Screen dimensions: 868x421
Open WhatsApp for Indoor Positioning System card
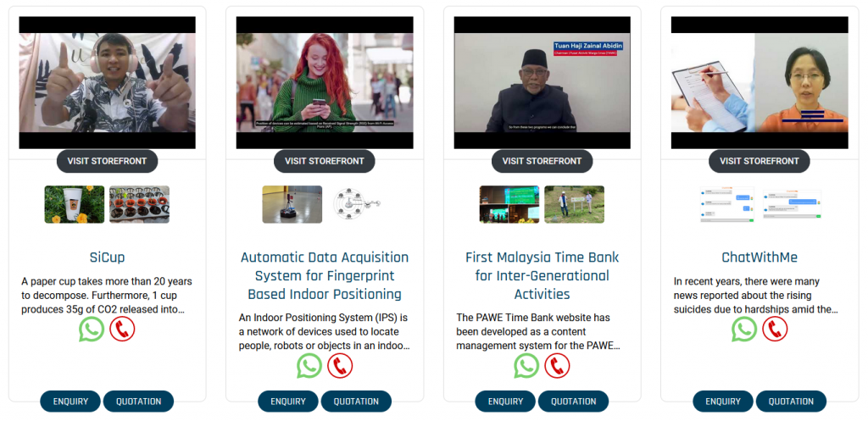point(309,366)
